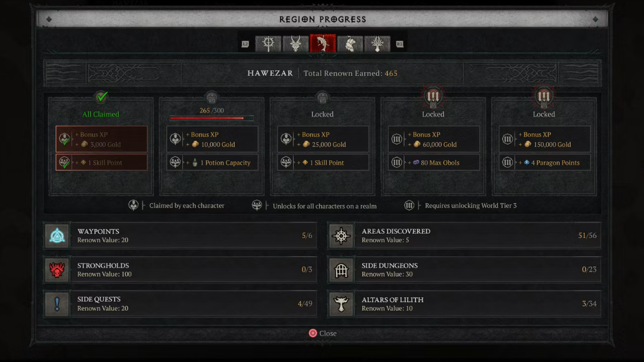The image size is (644, 362).
Task: Click the Areas Discovered compass icon
Action: point(342,236)
